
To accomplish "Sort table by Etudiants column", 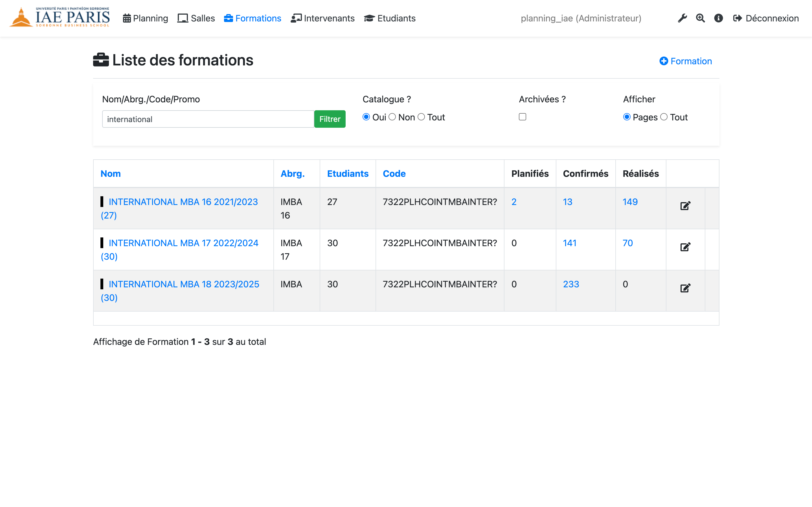I will (x=348, y=174).
